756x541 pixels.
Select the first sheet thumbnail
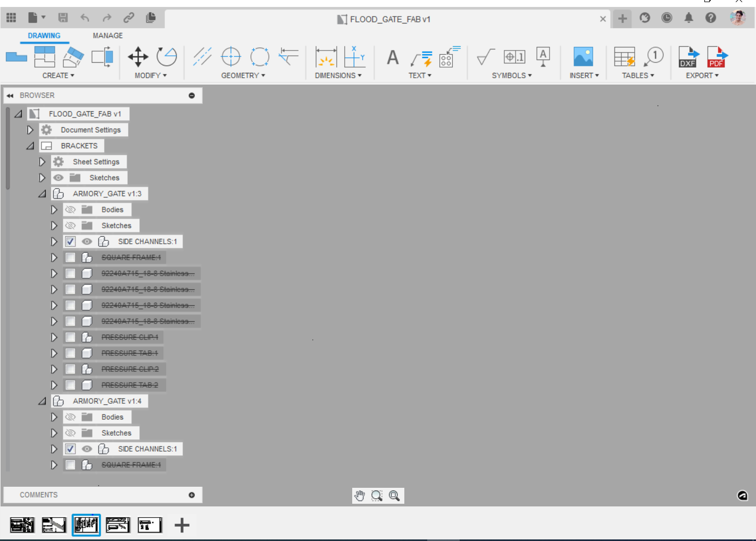pos(22,525)
